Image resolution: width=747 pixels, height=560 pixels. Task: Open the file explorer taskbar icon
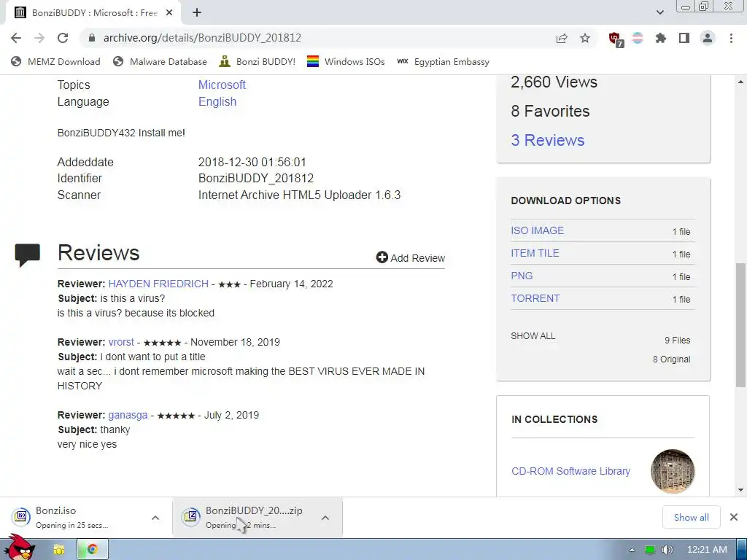point(58,550)
